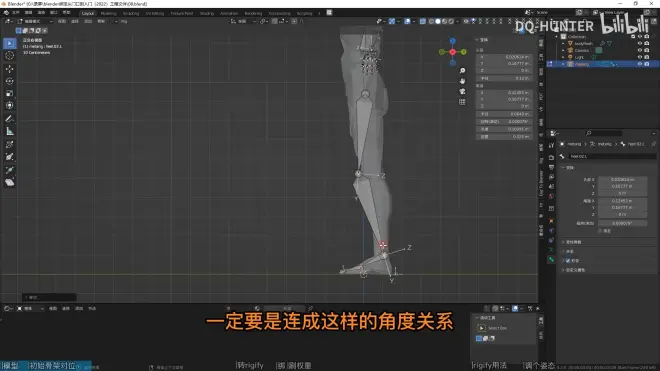Image resolution: width=660 pixels, height=371 pixels.
Task: Choose the Scale tool
Action: [x=9, y=93]
